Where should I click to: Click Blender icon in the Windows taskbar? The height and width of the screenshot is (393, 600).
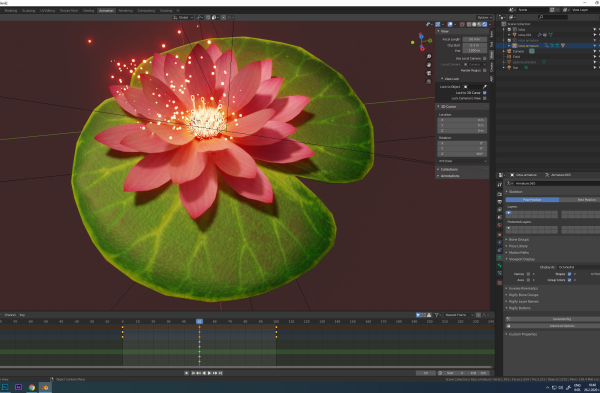coord(45,387)
